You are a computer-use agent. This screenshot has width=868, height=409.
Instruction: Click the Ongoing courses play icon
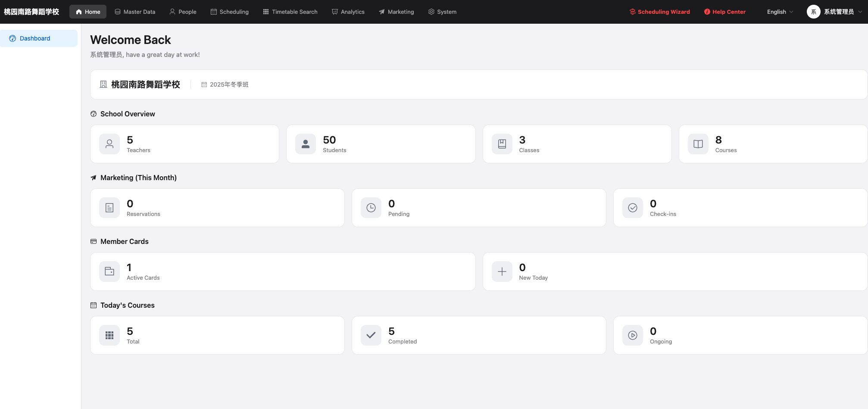[x=632, y=335]
